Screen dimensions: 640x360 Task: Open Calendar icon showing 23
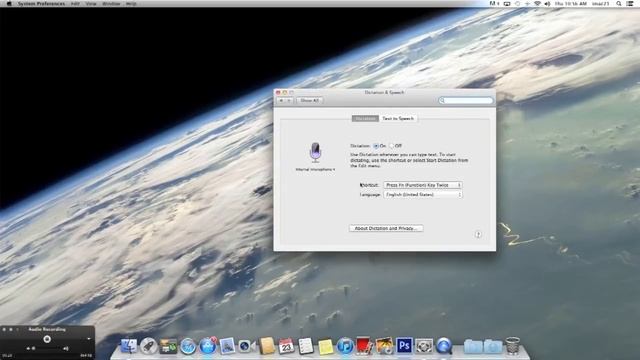286,346
